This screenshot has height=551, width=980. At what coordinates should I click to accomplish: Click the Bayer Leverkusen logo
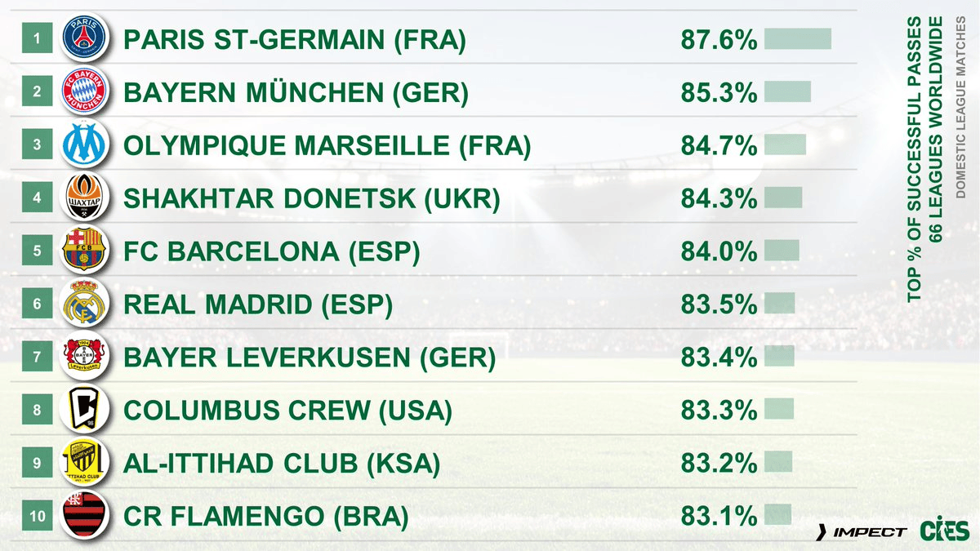85,357
